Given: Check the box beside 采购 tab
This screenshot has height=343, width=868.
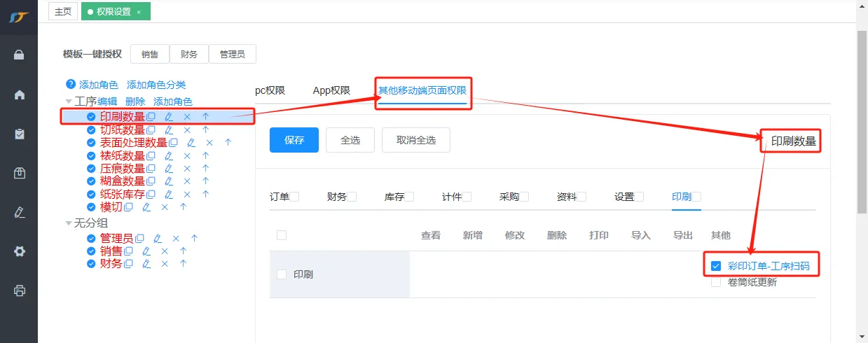Looking at the screenshot, I should coord(525,197).
